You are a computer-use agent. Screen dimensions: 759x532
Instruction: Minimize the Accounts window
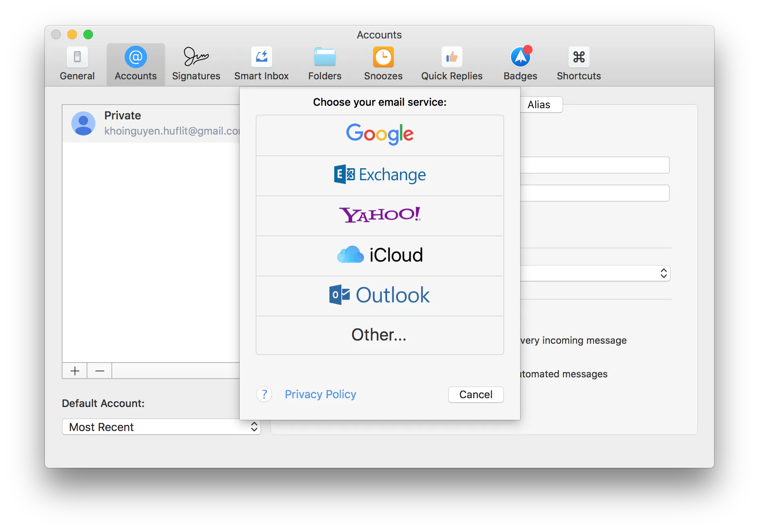point(72,34)
